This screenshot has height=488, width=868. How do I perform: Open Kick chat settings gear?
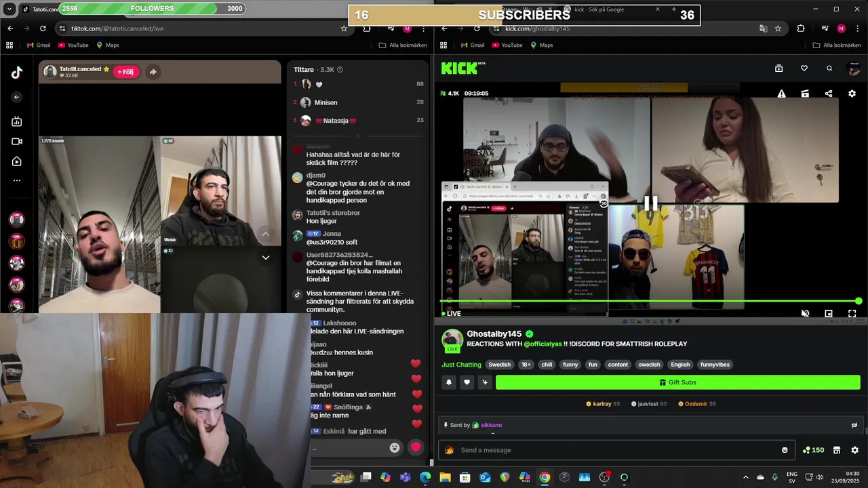[x=854, y=450]
